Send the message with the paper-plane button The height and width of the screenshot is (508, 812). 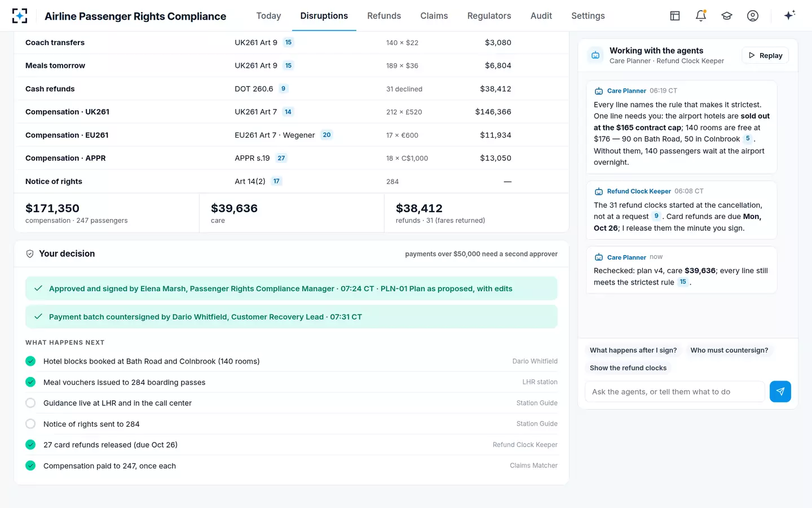[780, 391]
